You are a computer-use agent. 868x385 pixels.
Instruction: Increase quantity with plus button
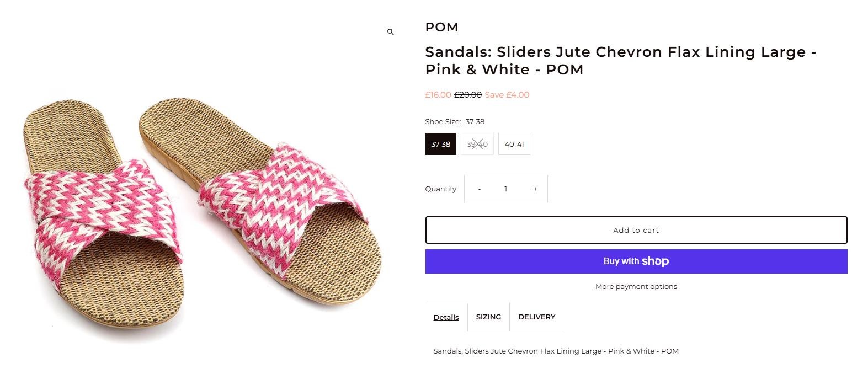pyautogui.click(x=535, y=189)
